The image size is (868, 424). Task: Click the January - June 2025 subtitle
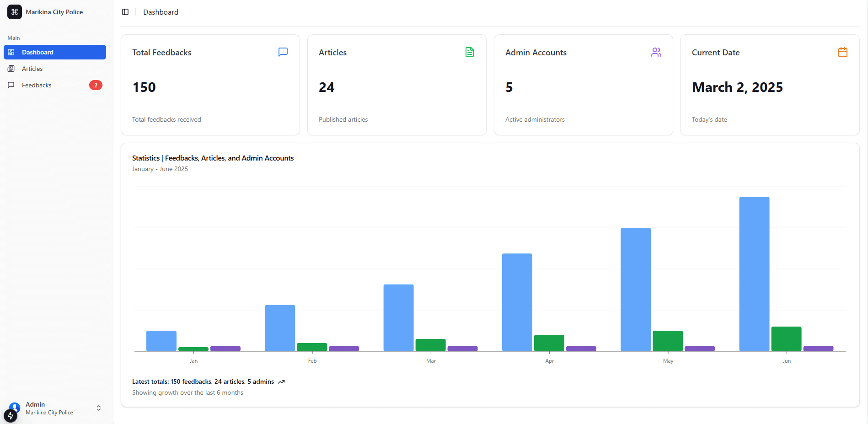tap(160, 169)
